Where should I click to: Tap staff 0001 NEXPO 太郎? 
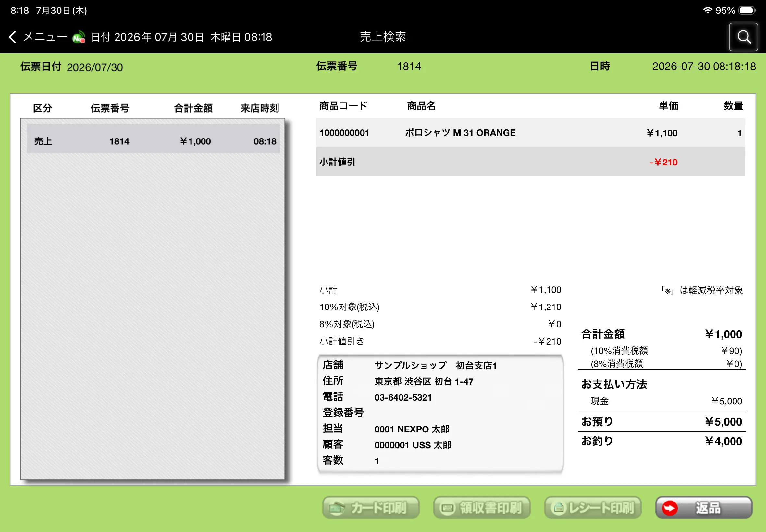[x=412, y=429]
